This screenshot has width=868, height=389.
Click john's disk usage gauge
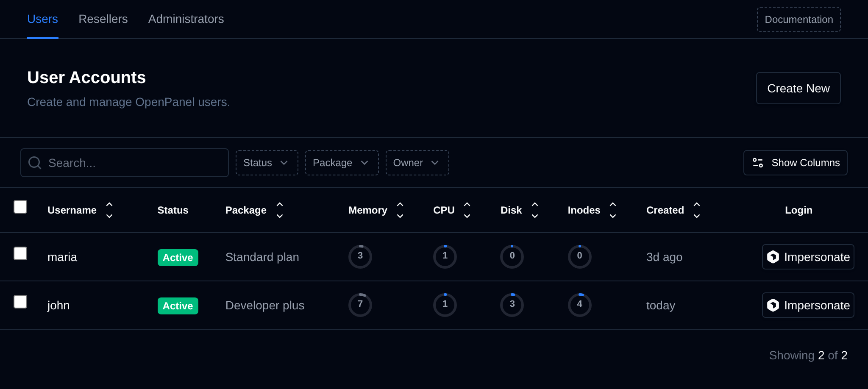click(512, 305)
